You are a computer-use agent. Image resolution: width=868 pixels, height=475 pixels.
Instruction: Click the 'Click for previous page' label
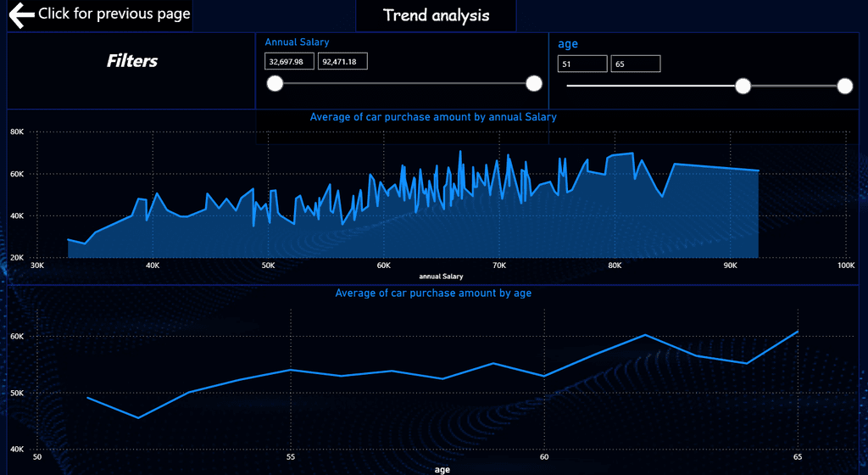click(114, 14)
